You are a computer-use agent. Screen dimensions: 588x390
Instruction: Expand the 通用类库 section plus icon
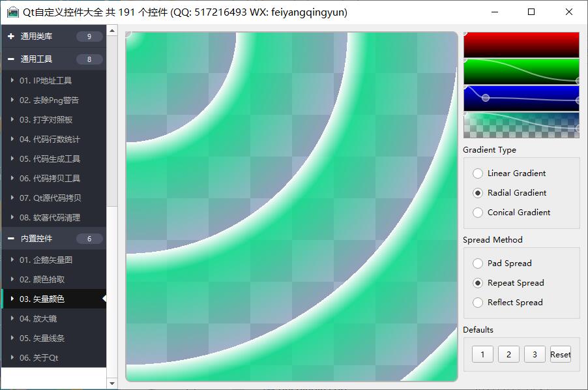point(10,37)
